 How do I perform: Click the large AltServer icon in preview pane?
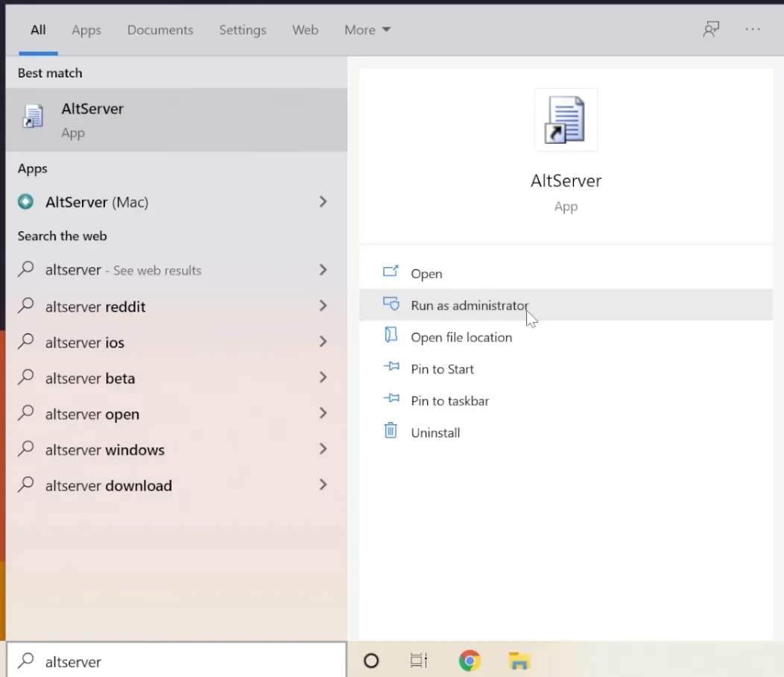coord(566,120)
